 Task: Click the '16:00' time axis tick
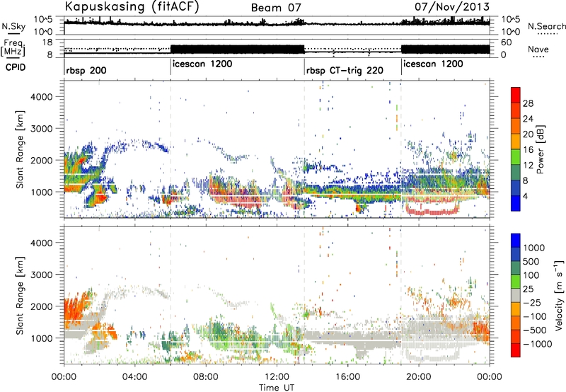pyautogui.click(x=347, y=377)
